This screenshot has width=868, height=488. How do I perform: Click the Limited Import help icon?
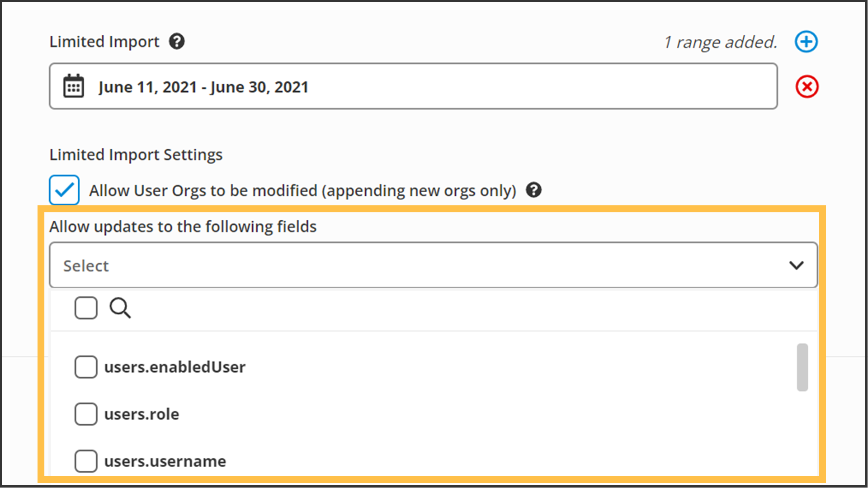tap(177, 42)
